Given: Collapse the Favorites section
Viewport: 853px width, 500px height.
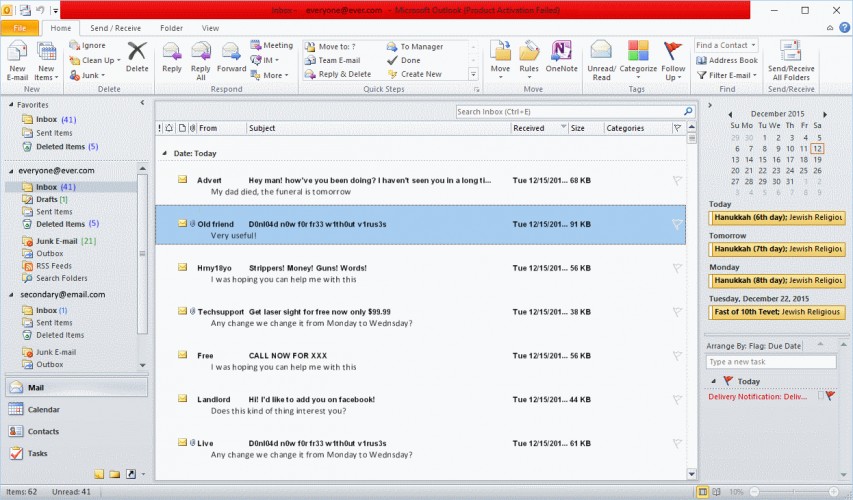Looking at the screenshot, I should point(11,104).
